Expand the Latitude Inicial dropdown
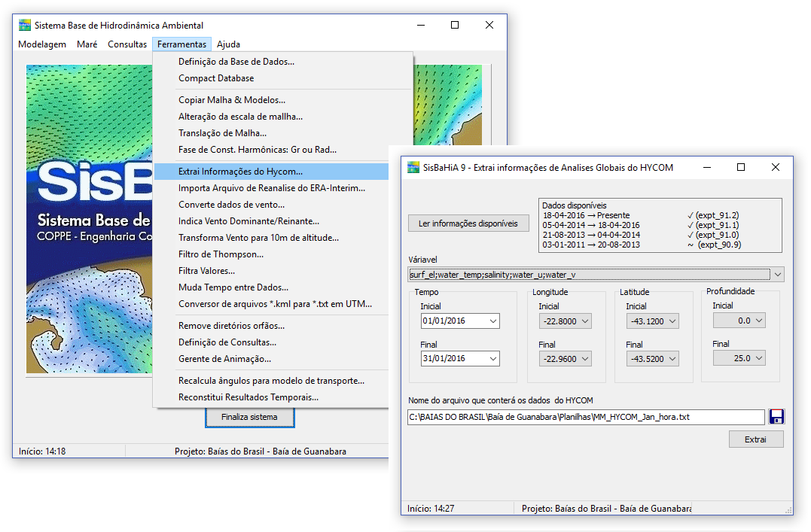The image size is (811, 532). click(x=672, y=321)
